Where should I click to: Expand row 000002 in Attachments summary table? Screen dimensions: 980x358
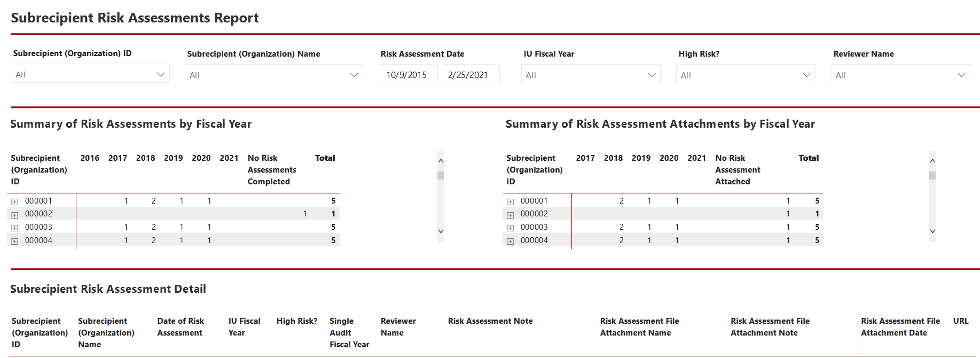[511, 215]
